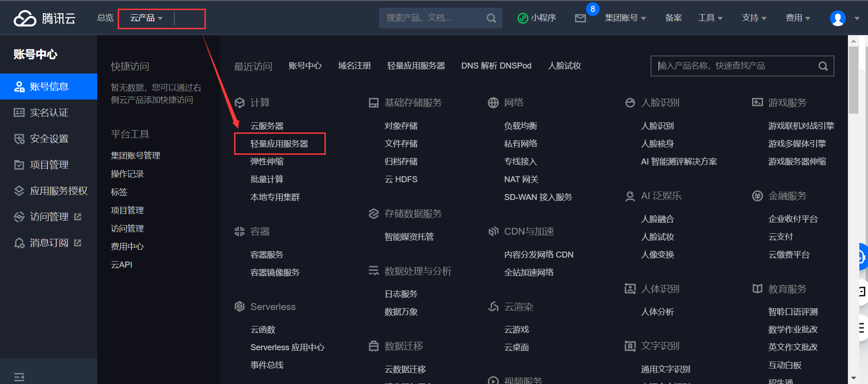Click the 应用服务授权 layers icon
Image resolution: width=868 pixels, height=384 pixels.
click(19, 191)
